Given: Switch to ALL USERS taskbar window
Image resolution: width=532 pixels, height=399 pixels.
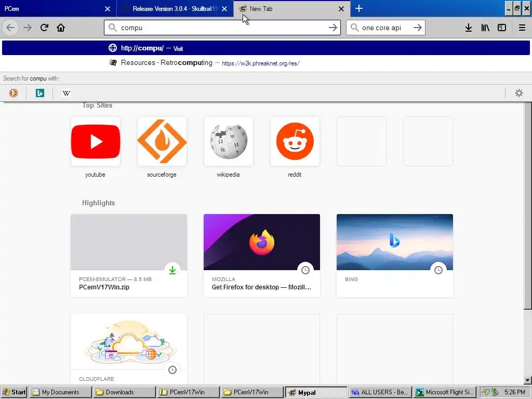Looking at the screenshot, I should click(x=380, y=392).
